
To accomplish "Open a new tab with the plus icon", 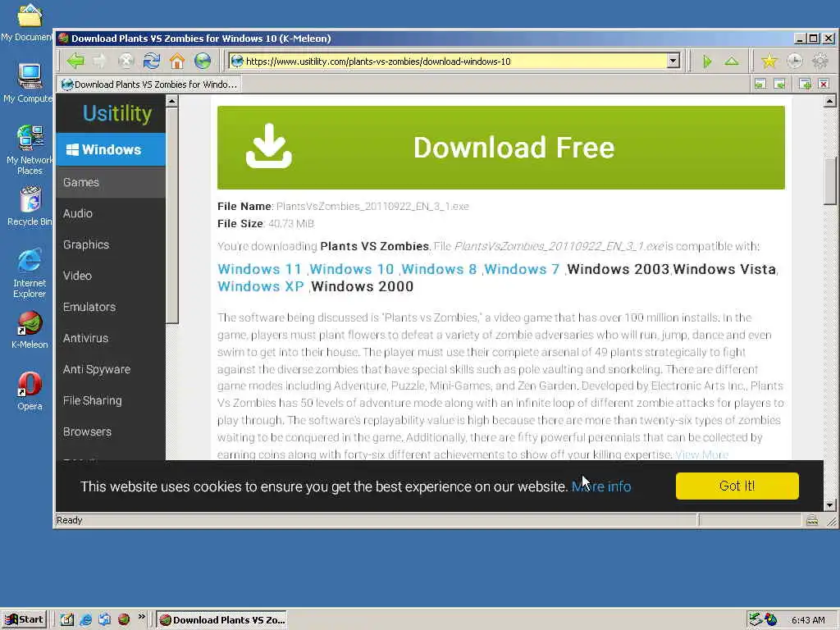I will (x=805, y=84).
